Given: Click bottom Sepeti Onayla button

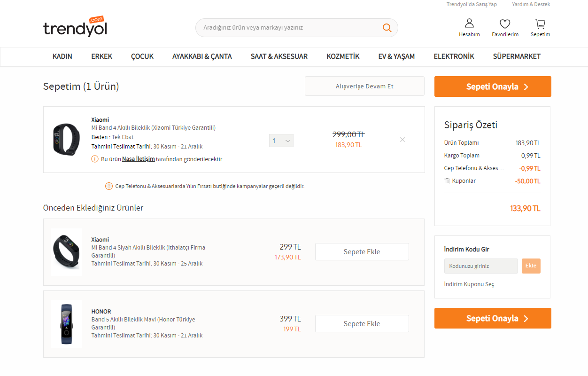Looking at the screenshot, I should tap(493, 318).
